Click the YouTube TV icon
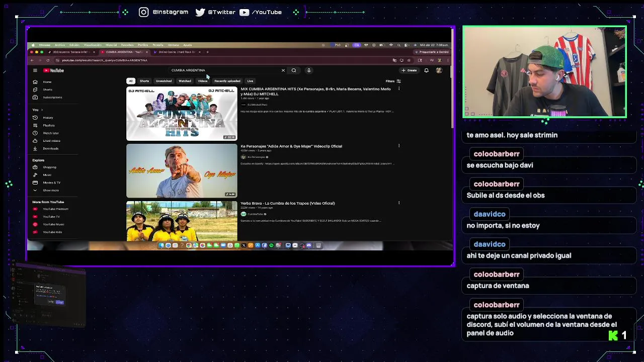 pos(35,217)
